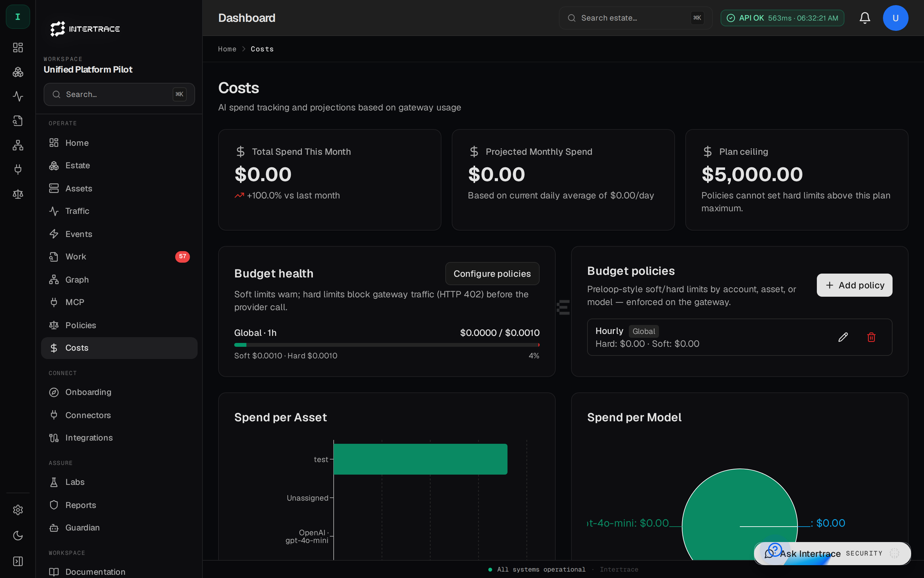
Task: Focus the sidebar Search field
Action: click(x=119, y=94)
